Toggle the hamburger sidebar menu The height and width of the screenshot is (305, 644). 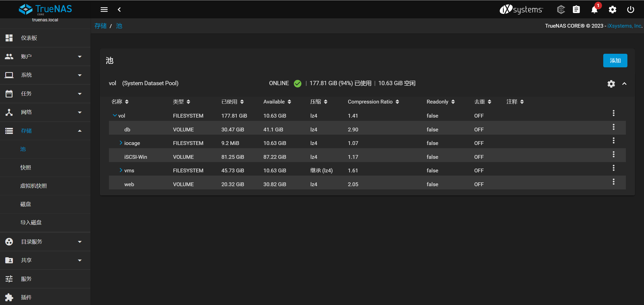[104, 10]
